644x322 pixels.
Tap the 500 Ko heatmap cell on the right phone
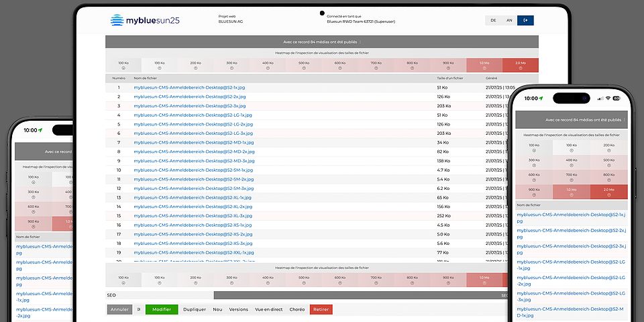coord(608,162)
